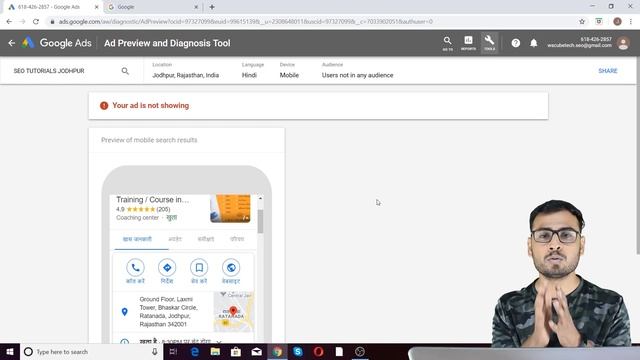Click the Ratanada map thumbnail

[233, 312]
